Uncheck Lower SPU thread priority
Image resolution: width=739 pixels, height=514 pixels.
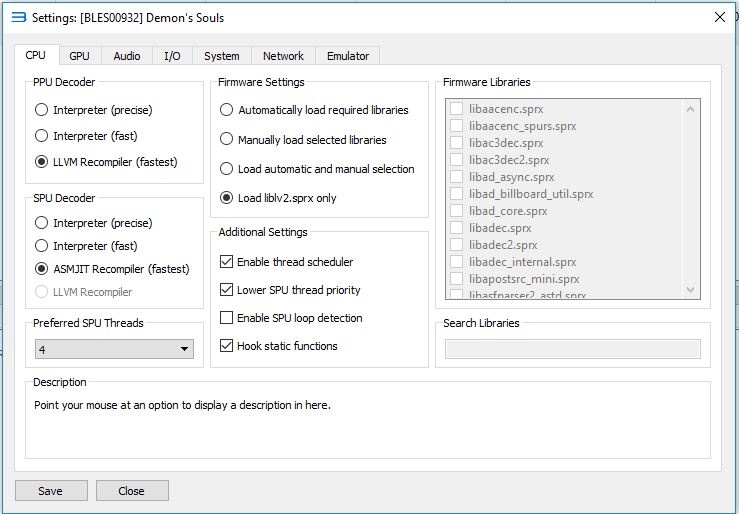pos(227,290)
